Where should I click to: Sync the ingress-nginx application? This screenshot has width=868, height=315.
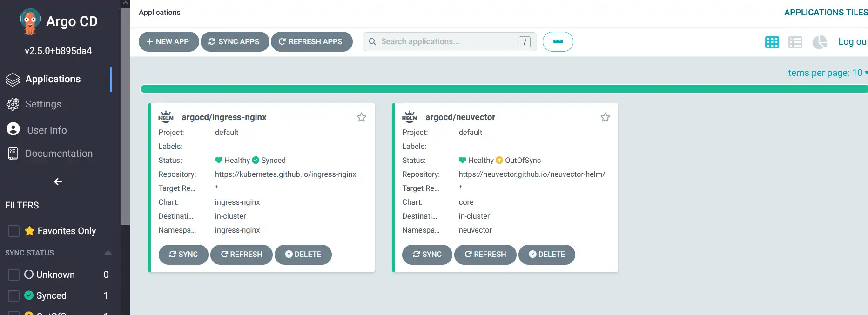(183, 255)
